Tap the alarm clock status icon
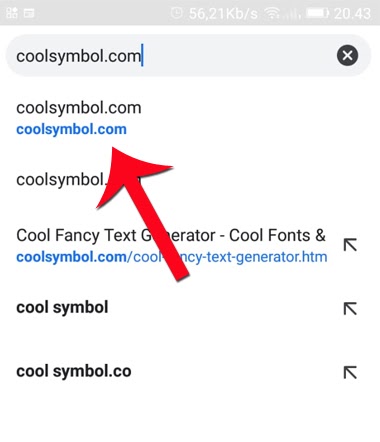The image size is (380, 442). pos(176,13)
